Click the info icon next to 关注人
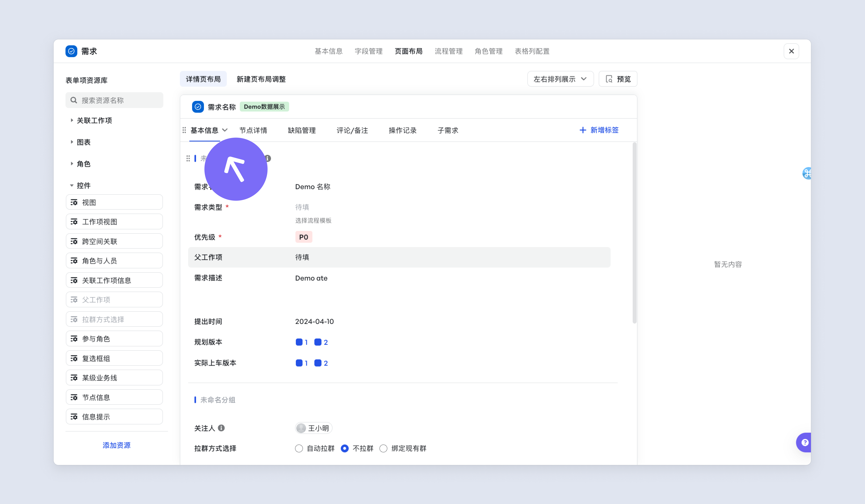Image resolution: width=865 pixels, height=504 pixels. click(221, 428)
